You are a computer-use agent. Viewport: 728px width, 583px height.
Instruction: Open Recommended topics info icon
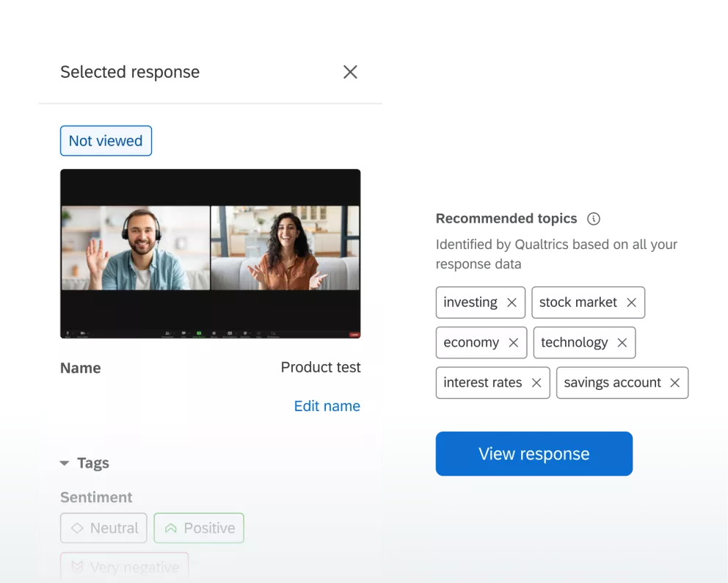point(594,218)
